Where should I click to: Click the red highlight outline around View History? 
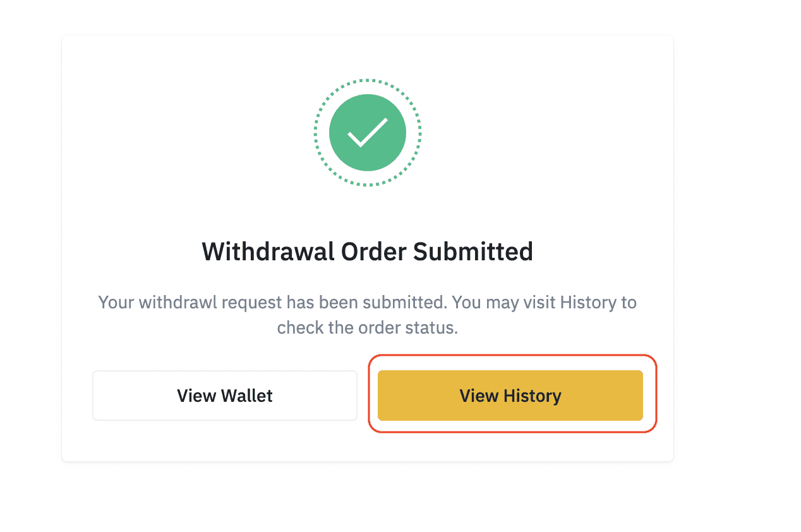click(x=512, y=356)
